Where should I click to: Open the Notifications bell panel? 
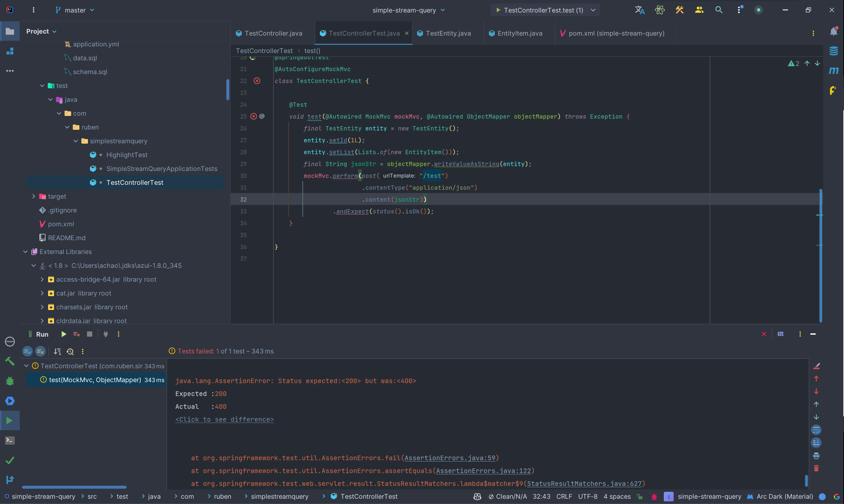coord(833,32)
